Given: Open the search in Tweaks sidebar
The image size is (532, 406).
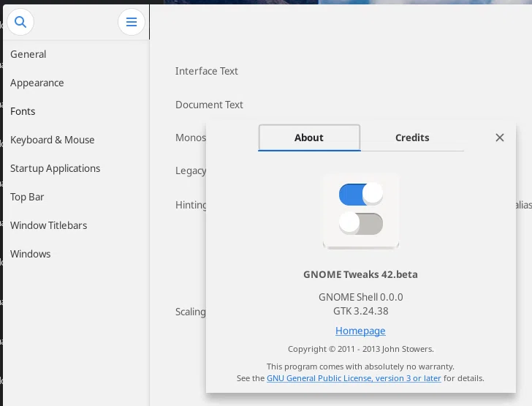Looking at the screenshot, I should (x=20, y=22).
